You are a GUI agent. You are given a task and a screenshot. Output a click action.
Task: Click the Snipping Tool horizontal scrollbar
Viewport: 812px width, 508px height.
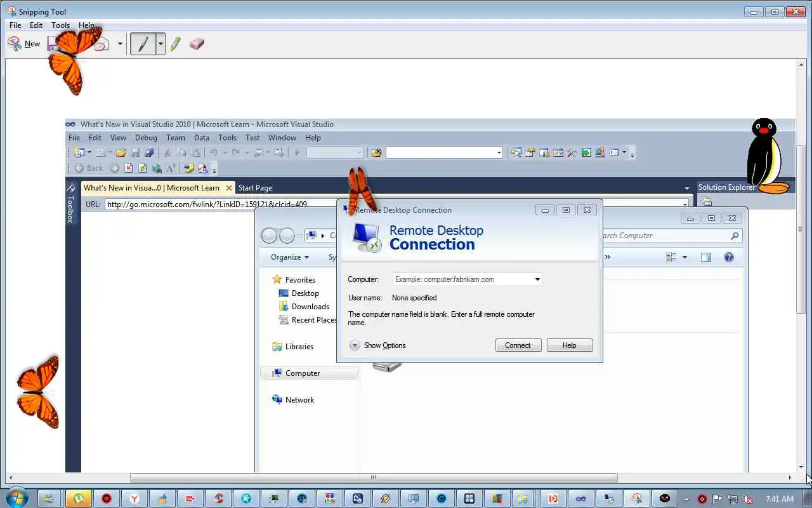click(374, 478)
